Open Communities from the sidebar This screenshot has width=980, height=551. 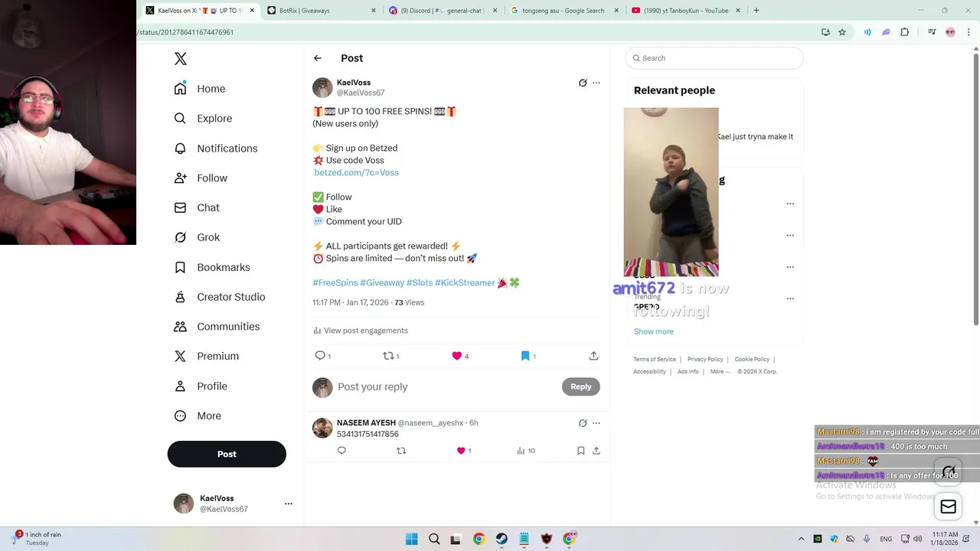(x=217, y=327)
